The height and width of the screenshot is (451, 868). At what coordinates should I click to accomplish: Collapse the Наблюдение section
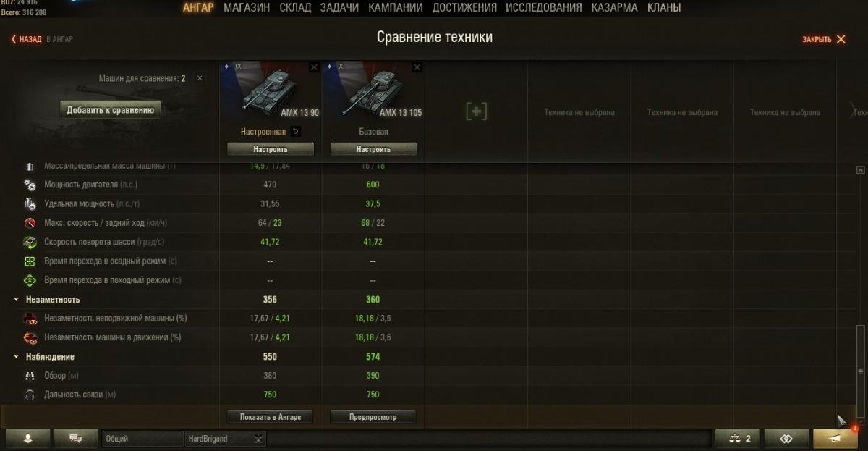[x=16, y=357]
